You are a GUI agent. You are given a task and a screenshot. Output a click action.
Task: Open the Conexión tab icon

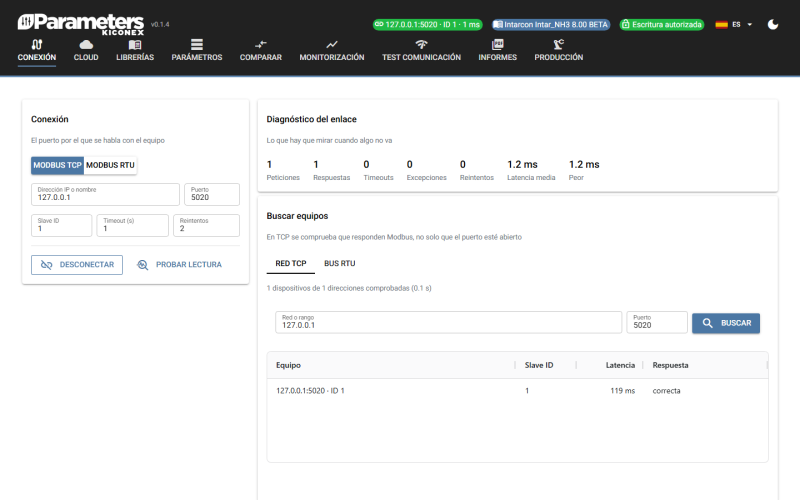[x=37, y=44]
